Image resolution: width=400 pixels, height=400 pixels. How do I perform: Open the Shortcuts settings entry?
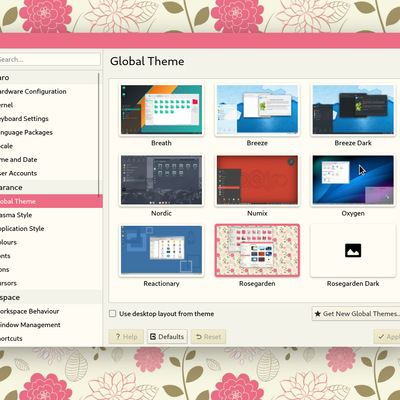click(51, 339)
